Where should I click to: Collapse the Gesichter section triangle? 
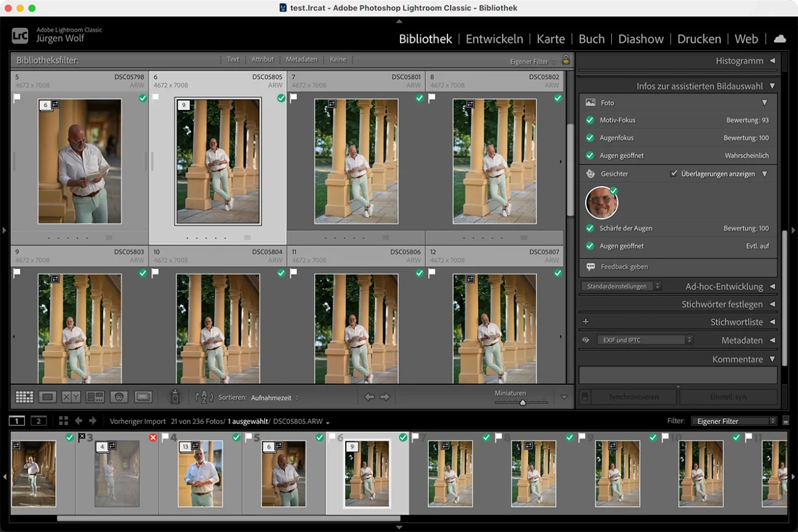(764, 174)
